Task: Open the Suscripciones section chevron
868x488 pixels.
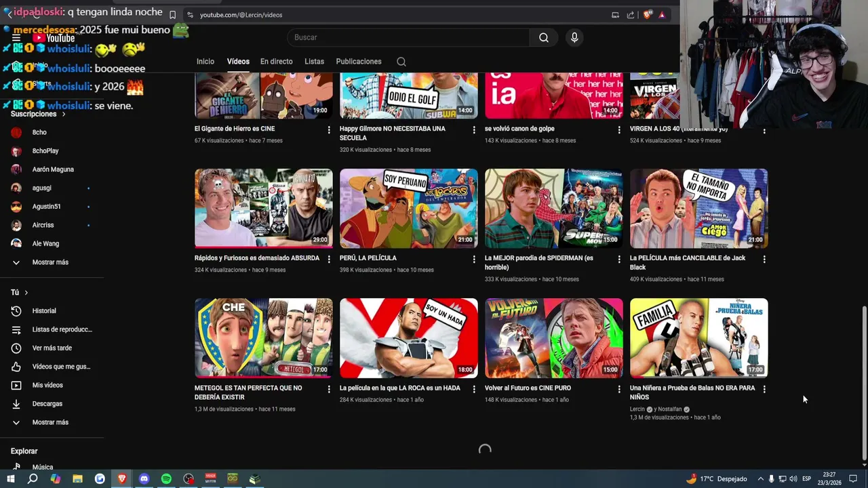Action: point(64,115)
